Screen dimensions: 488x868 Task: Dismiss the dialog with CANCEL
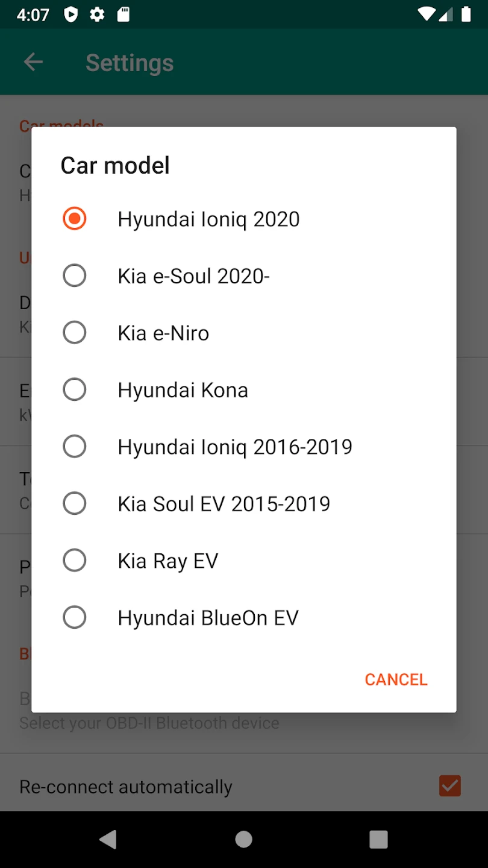396,679
